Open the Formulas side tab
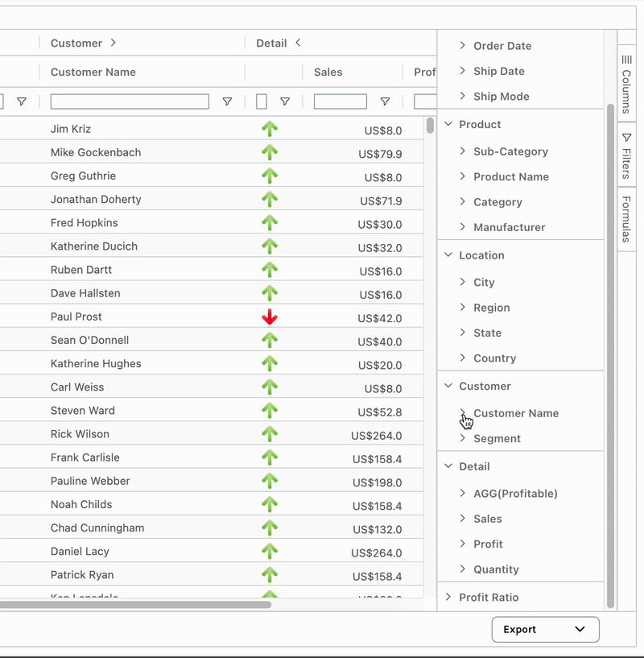The image size is (644, 658). 626,218
